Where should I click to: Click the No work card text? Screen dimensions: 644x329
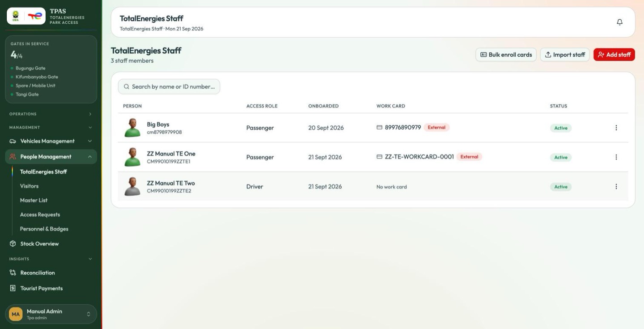point(392,187)
